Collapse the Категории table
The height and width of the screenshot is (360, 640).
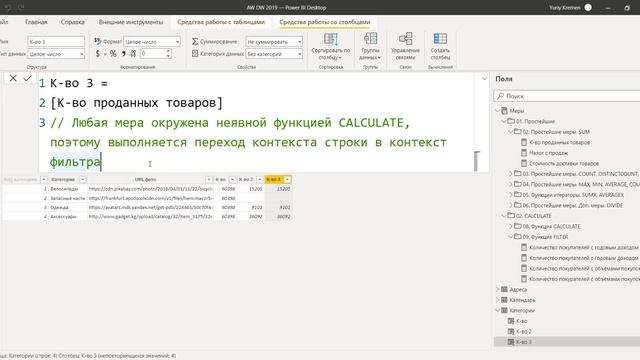coord(498,311)
